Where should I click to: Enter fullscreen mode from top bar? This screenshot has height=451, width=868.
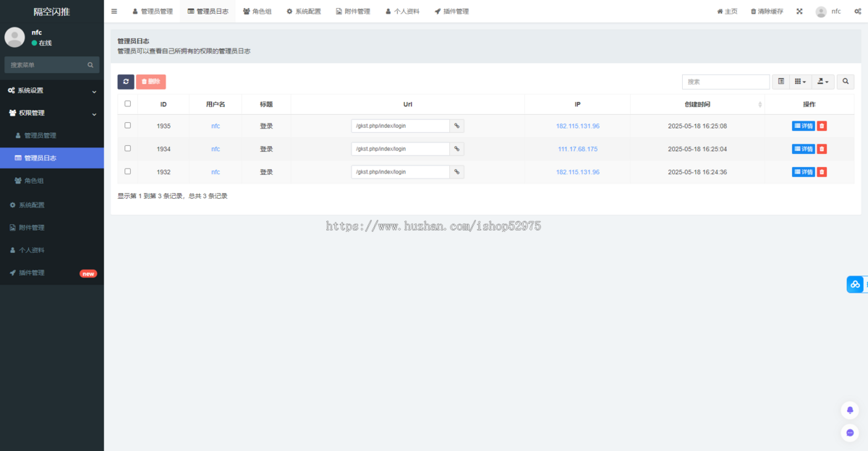click(799, 12)
